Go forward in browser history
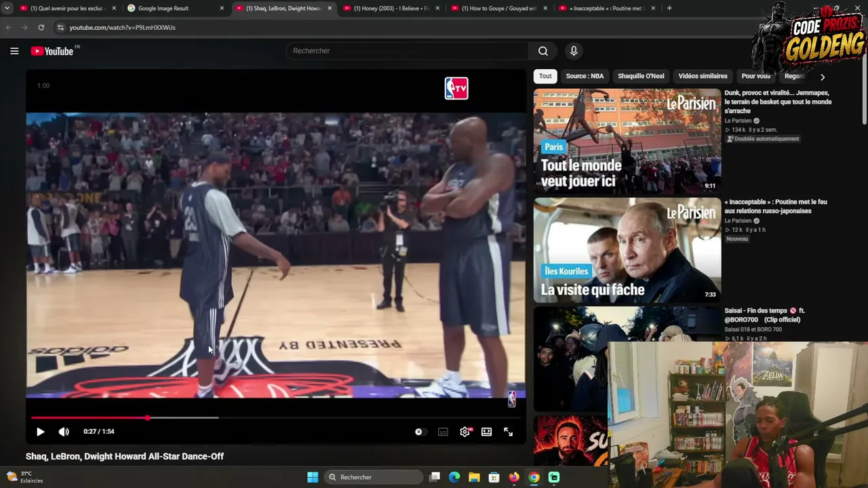The height and width of the screenshot is (488, 868). pos(24,28)
